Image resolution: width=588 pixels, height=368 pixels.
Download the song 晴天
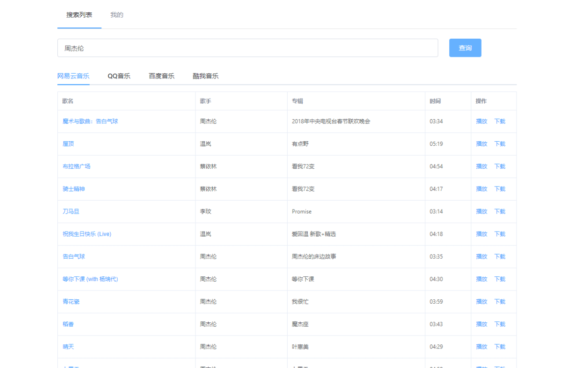pyautogui.click(x=499, y=347)
